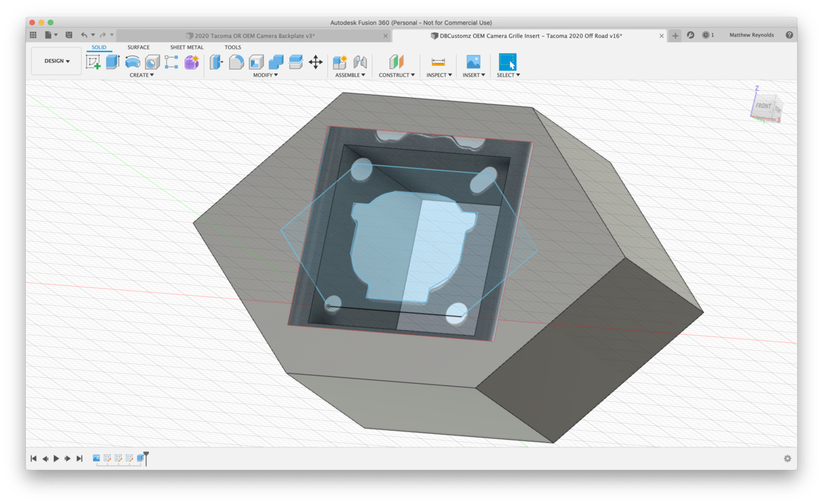Switch to the SURFACE toolbar tab
Viewport: 823px width, 504px height.
pyautogui.click(x=138, y=48)
